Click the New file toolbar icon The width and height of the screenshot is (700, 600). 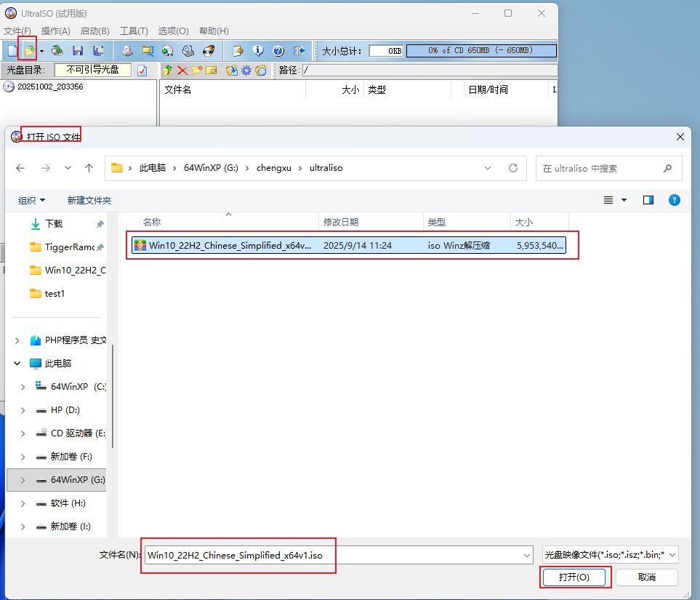point(12,51)
